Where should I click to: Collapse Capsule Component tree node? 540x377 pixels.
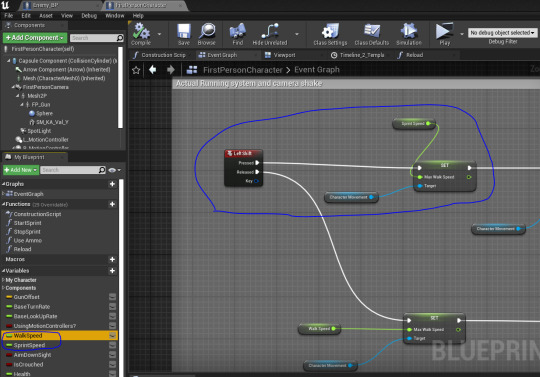(9, 61)
